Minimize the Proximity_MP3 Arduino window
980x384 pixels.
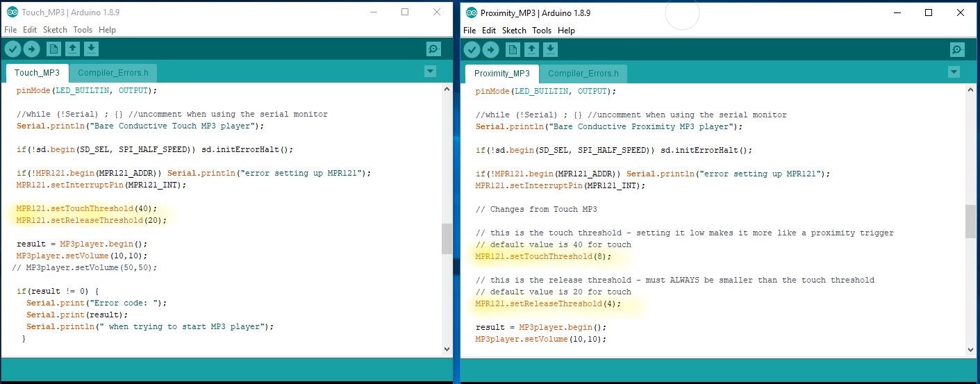pyautogui.click(x=897, y=12)
